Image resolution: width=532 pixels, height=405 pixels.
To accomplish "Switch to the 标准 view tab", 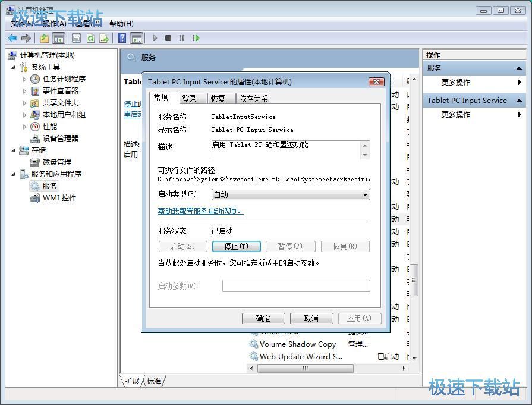I will [154, 381].
